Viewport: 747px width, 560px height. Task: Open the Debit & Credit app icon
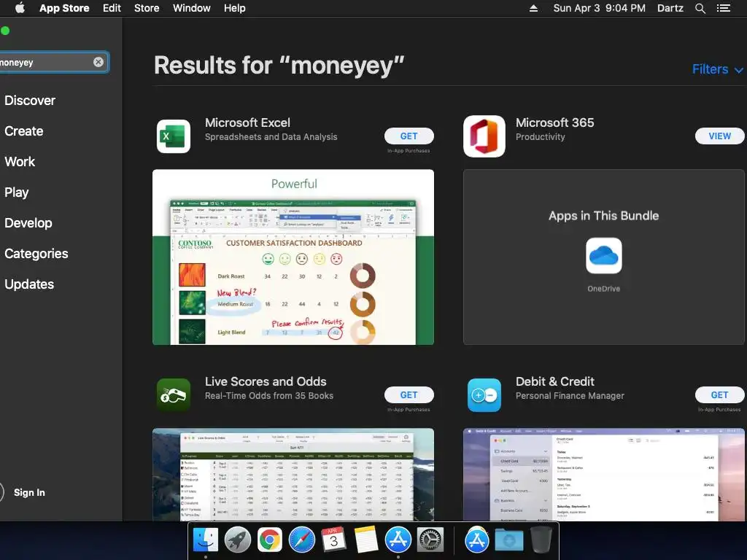point(484,394)
